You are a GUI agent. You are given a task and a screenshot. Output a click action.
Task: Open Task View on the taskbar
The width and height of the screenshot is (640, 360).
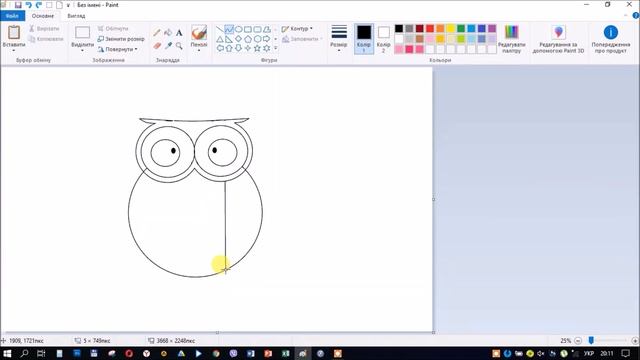pyautogui.click(x=41, y=353)
